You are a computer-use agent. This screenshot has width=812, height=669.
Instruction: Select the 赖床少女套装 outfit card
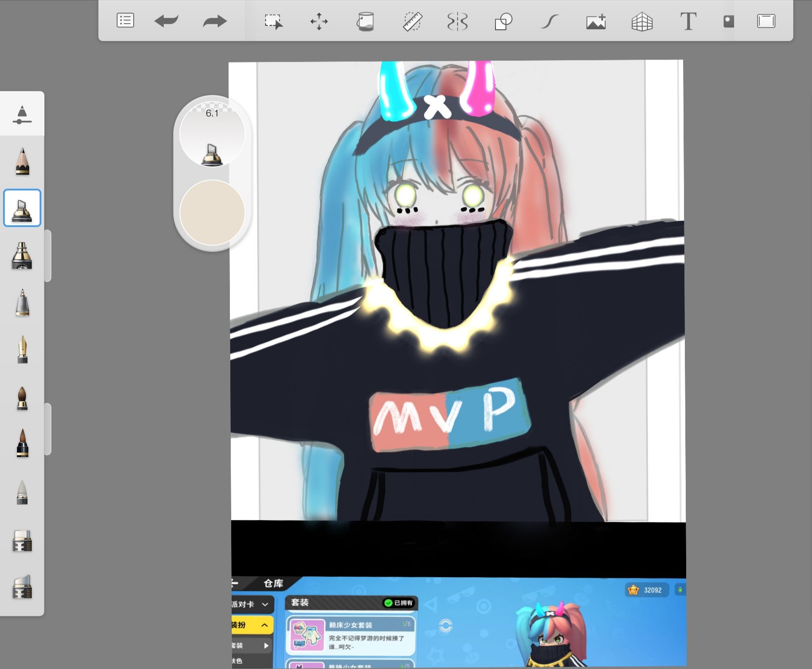pos(350,635)
